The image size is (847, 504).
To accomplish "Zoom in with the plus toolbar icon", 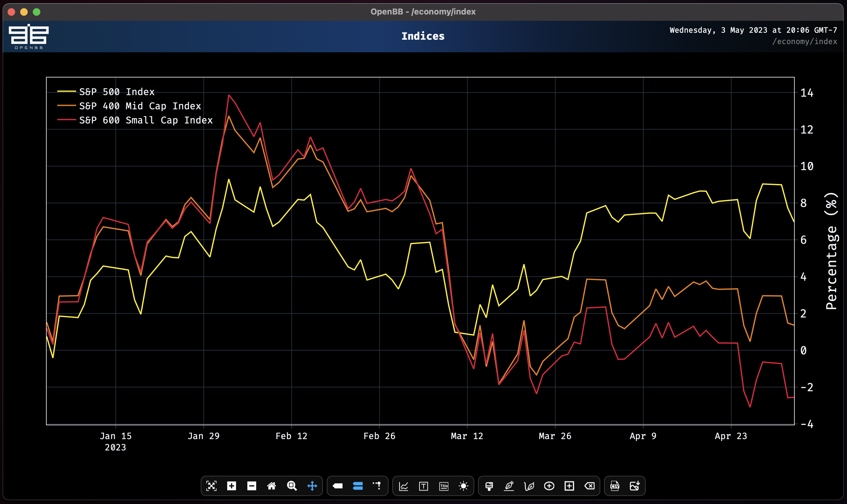I will click(231, 486).
